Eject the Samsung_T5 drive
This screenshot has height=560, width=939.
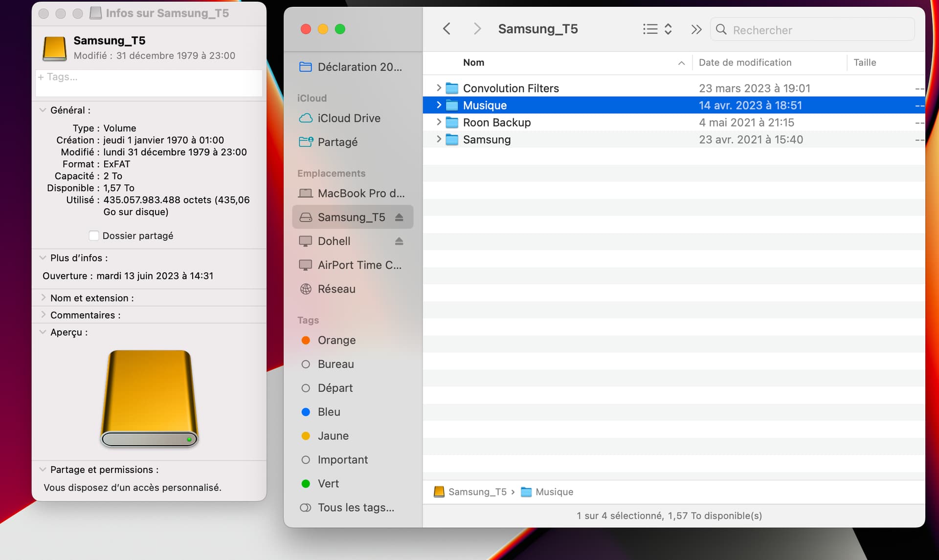click(399, 217)
